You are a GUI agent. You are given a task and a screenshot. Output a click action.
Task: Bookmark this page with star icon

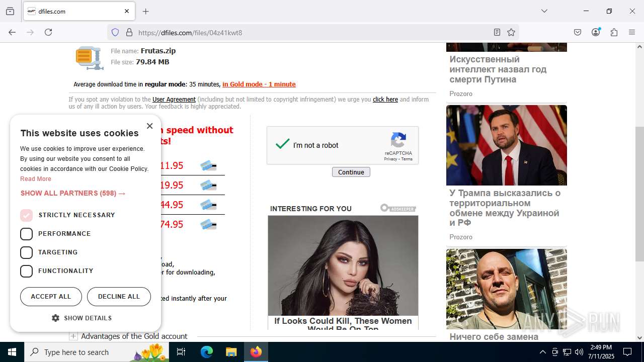pyautogui.click(x=511, y=32)
